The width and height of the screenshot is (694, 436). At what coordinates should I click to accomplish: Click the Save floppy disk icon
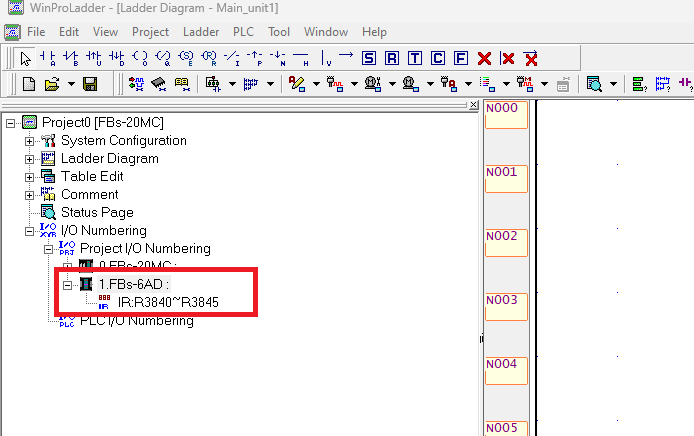(90, 84)
